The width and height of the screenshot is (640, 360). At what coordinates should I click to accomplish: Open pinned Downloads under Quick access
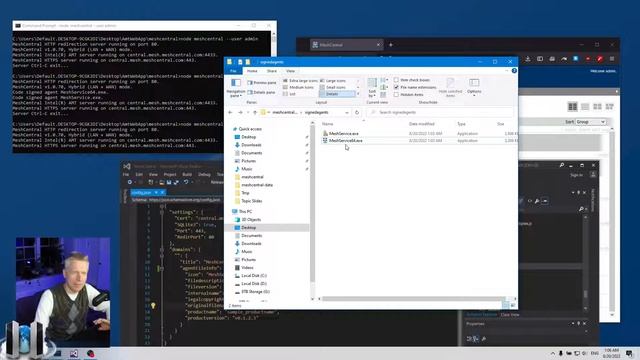click(251, 145)
